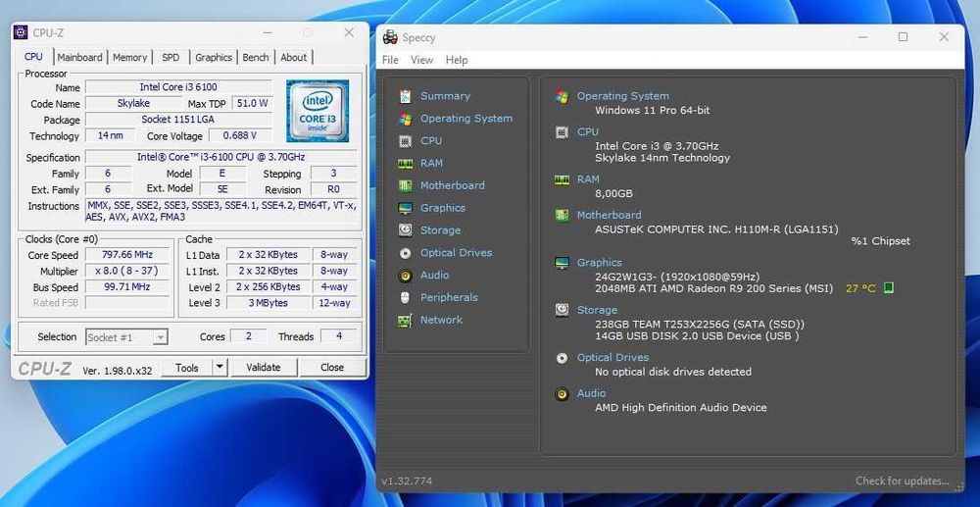980x507 pixels.
Task: Click the Bus Speed value 99.71 MHz
Action: click(x=127, y=287)
